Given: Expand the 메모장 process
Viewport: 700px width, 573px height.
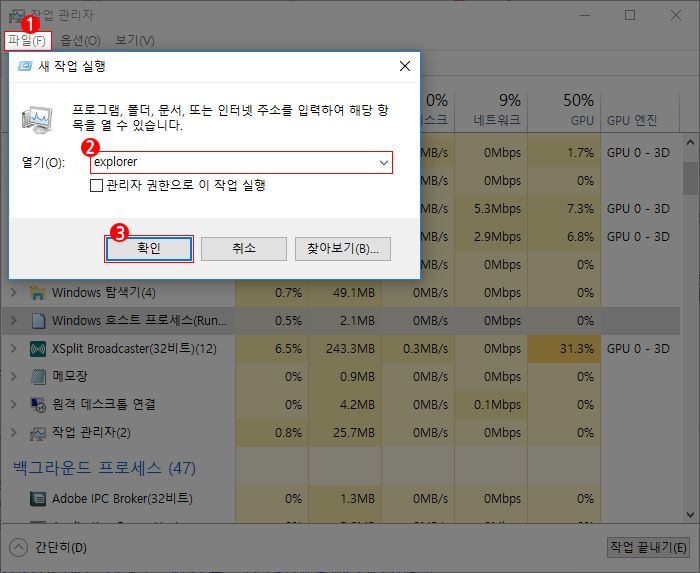Looking at the screenshot, I should point(13,377).
